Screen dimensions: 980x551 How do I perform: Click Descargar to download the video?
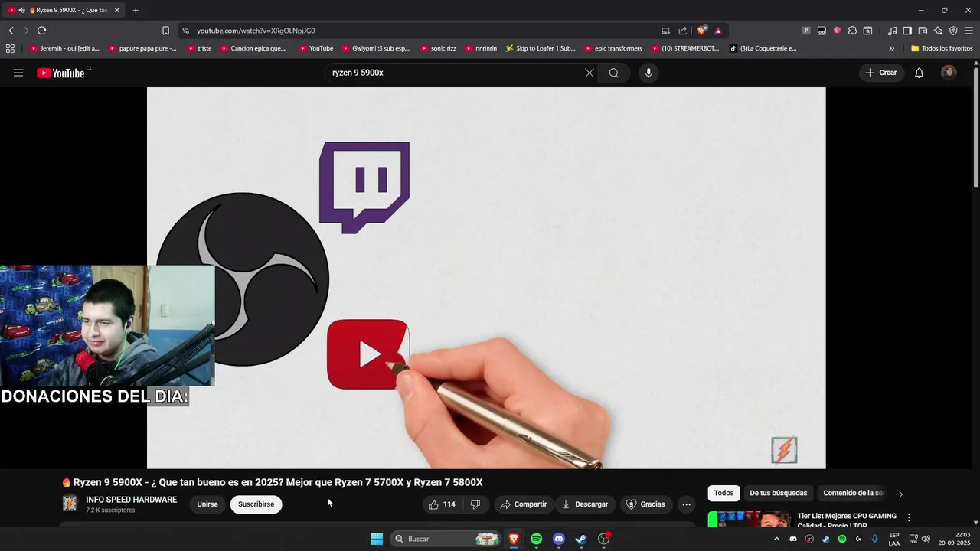coord(585,504)
